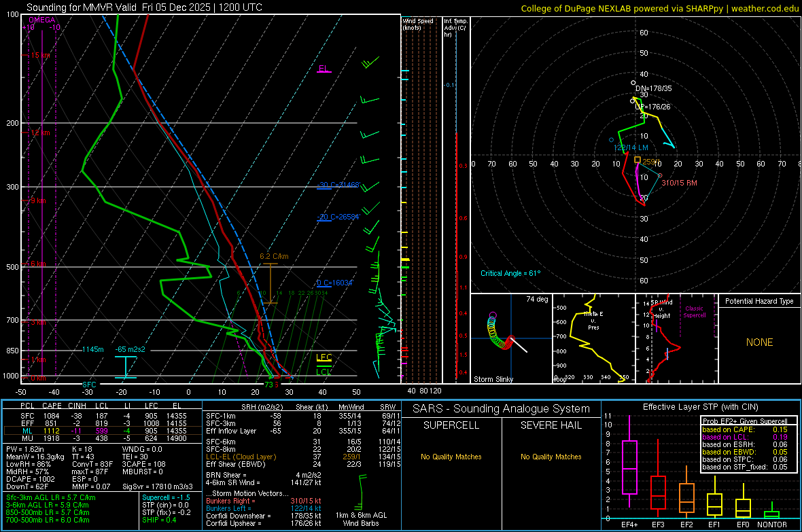Click the 'Effective Layer STP (with CIN)' title

click(x=700, y=407)
